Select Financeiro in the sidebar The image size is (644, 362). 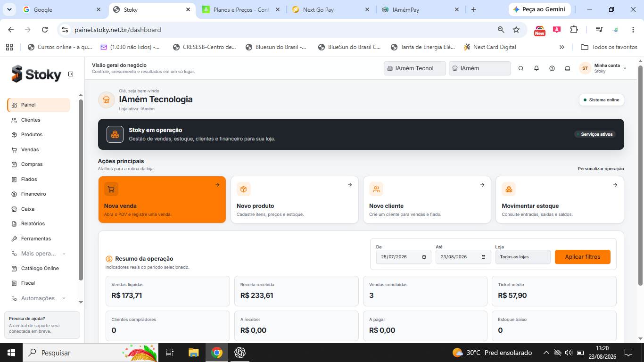pyautogui.click(x=39, y=194)
